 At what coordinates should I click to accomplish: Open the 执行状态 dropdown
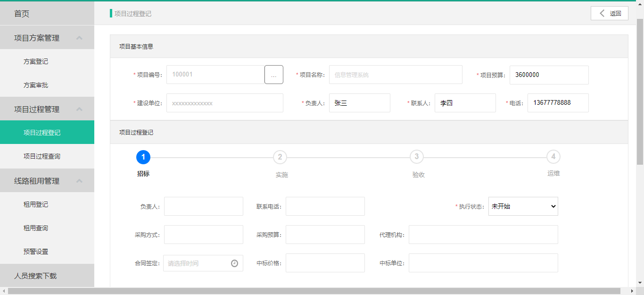pos(523,206)
